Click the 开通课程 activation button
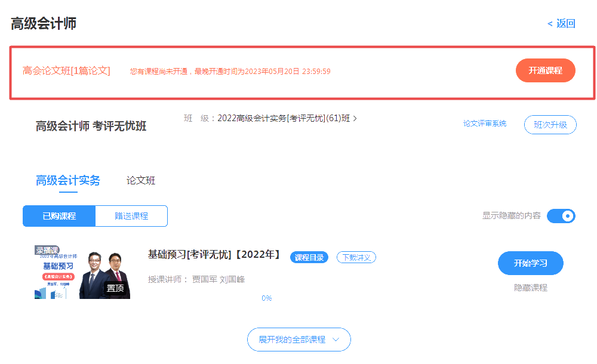597x364 pixels. click(x=544, y=70)
